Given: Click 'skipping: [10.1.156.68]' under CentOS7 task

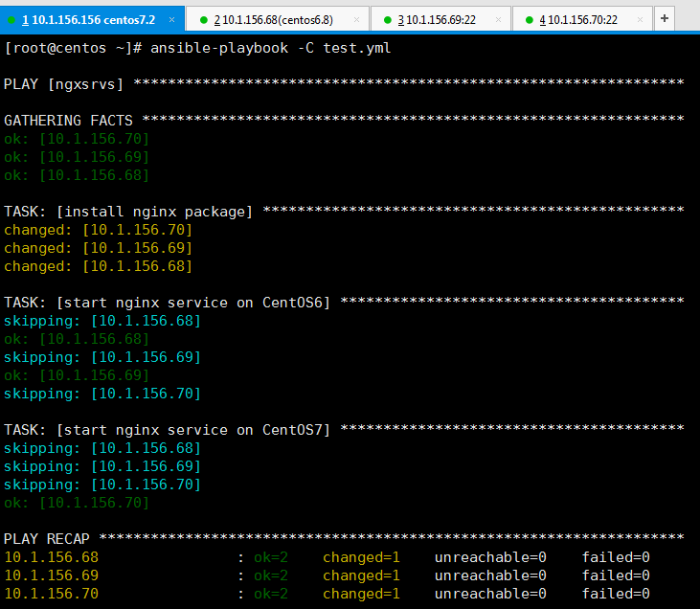Looking at the screenshot, I should coord(102,448).
